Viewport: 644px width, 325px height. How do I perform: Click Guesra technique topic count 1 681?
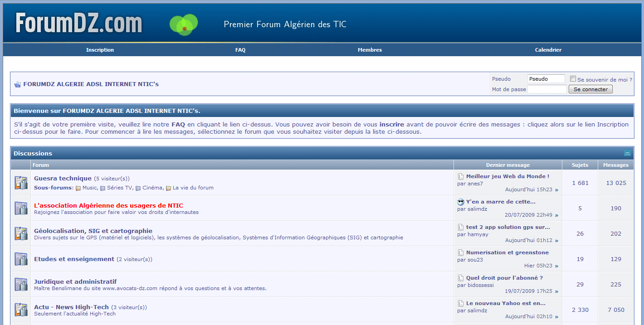580,183
